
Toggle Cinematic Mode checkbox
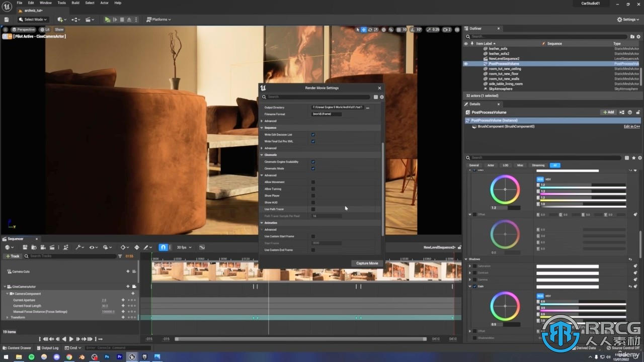(313, 168)
